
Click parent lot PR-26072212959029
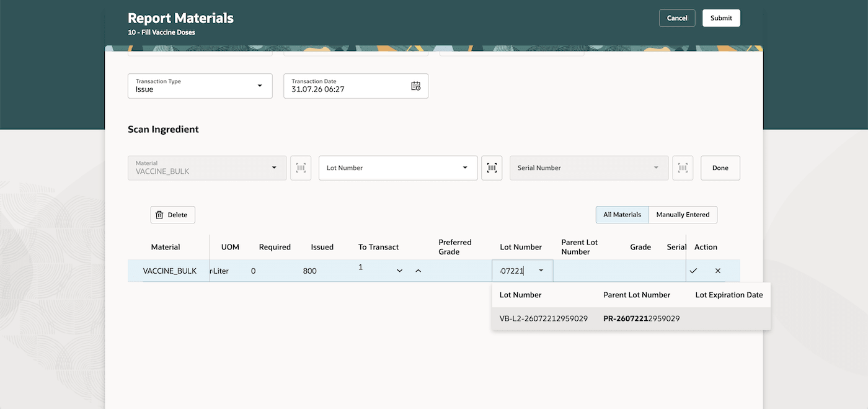pyautogui.click(x=642, y=318)
